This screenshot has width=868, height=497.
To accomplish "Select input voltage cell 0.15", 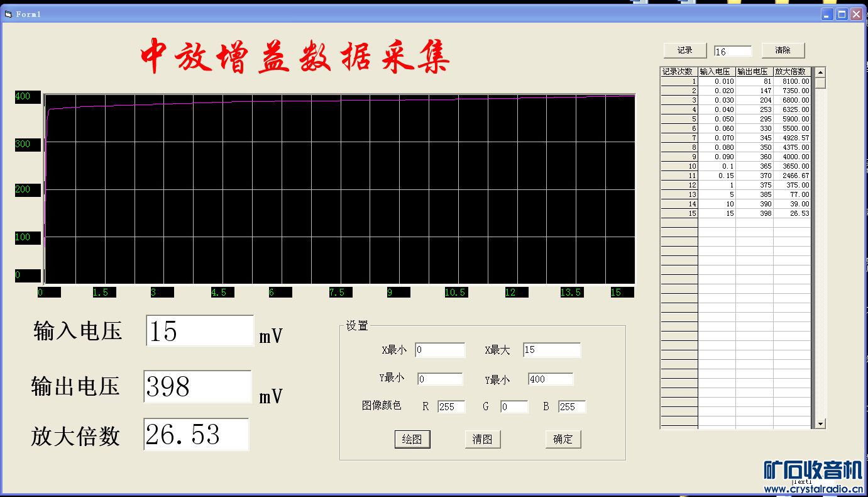I will click(x=717, y=176).
